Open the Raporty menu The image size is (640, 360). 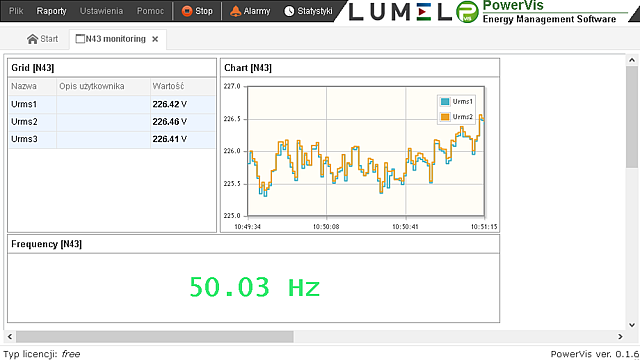point(51,11)
